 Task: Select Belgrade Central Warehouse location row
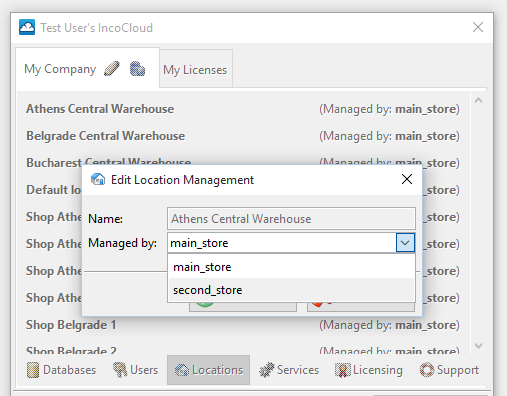[x=243, y=136]
